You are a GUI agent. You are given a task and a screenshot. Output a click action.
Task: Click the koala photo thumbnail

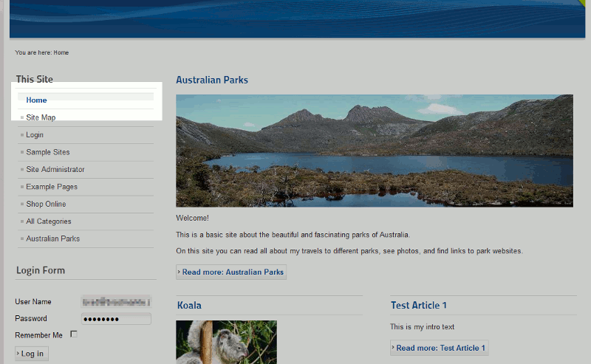point(226,342)
